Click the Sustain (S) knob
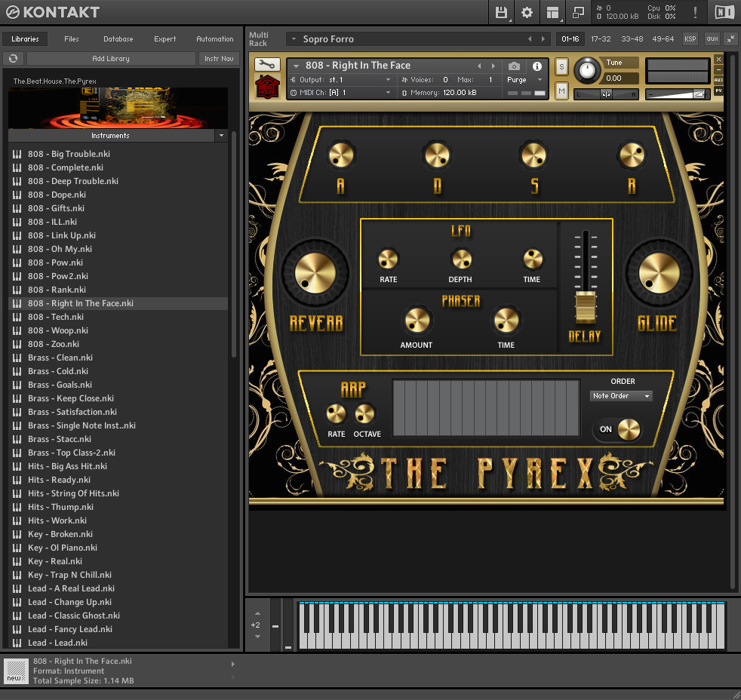Screen dimensions: 741x700 point(533,155)
